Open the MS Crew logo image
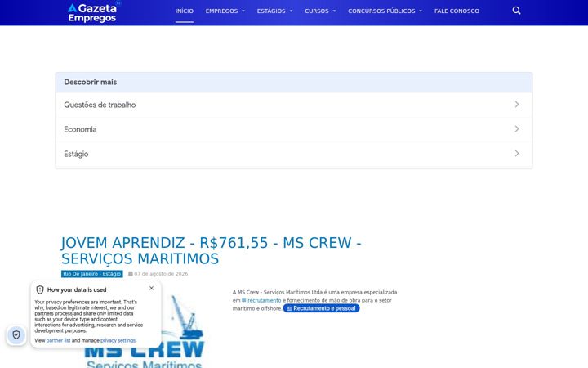Viewport: 588px width, 368px height. 145,332
